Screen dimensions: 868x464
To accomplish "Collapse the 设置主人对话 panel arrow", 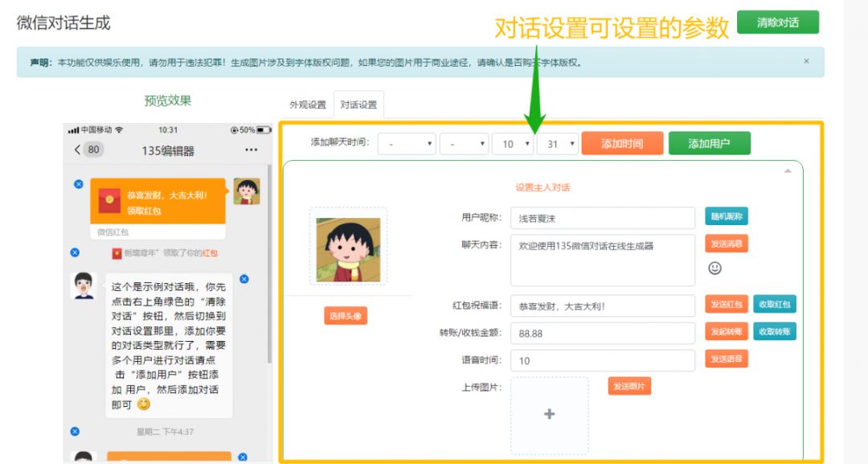I will (x=787, y=171).
